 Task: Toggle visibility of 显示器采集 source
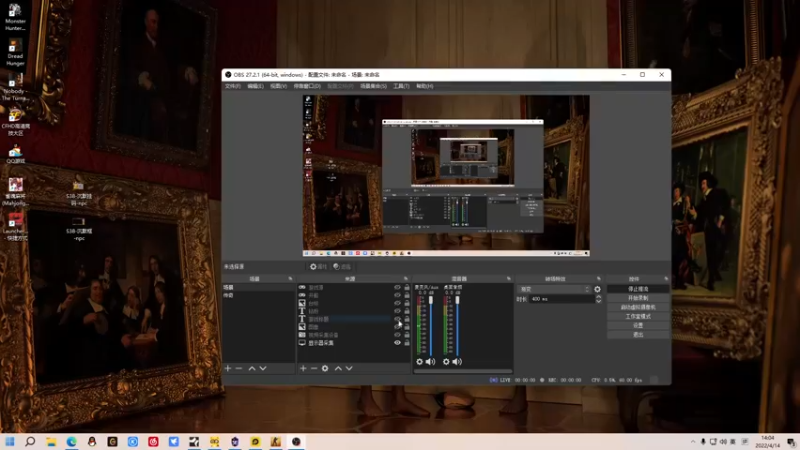(397, 343)
